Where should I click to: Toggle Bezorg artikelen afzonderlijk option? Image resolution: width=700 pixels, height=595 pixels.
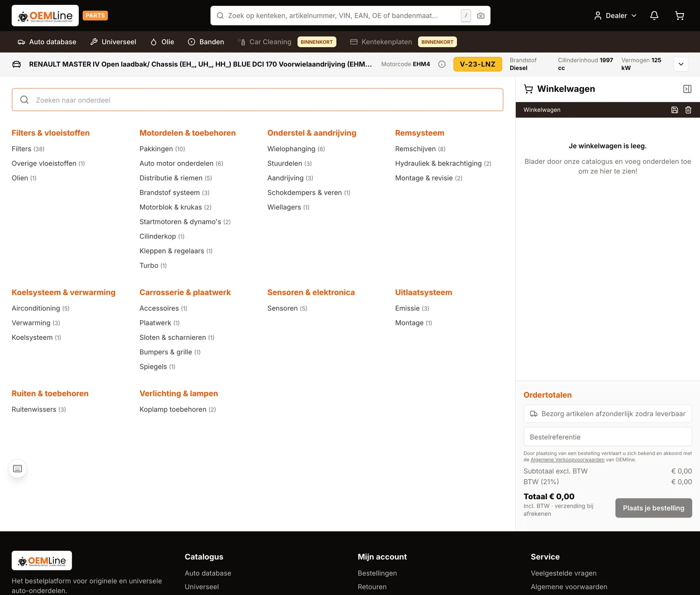[x=608, y=413]
